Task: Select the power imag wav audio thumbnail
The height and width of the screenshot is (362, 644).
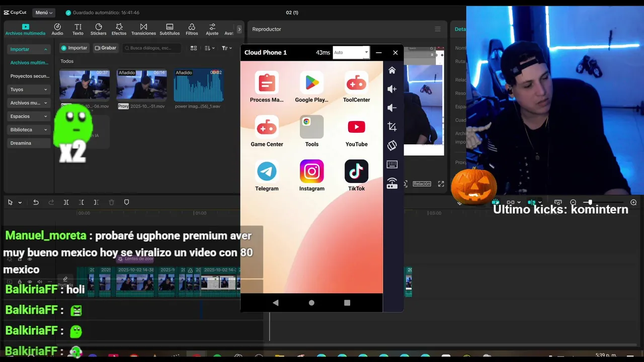Action: (199, 85)
